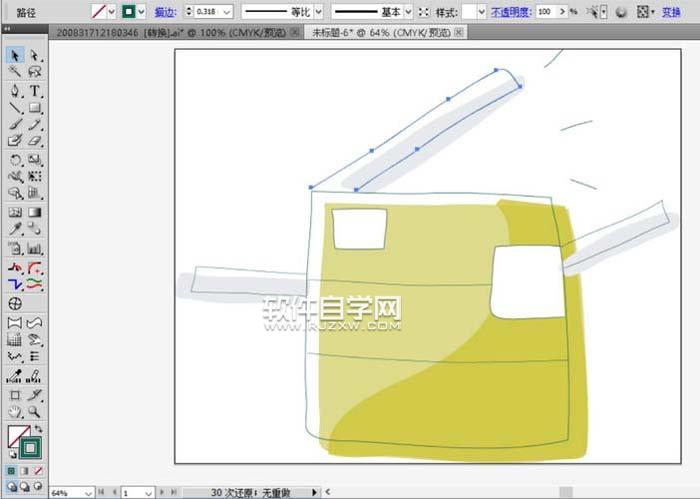Reset to default fill and stroke

pos(12,454)
